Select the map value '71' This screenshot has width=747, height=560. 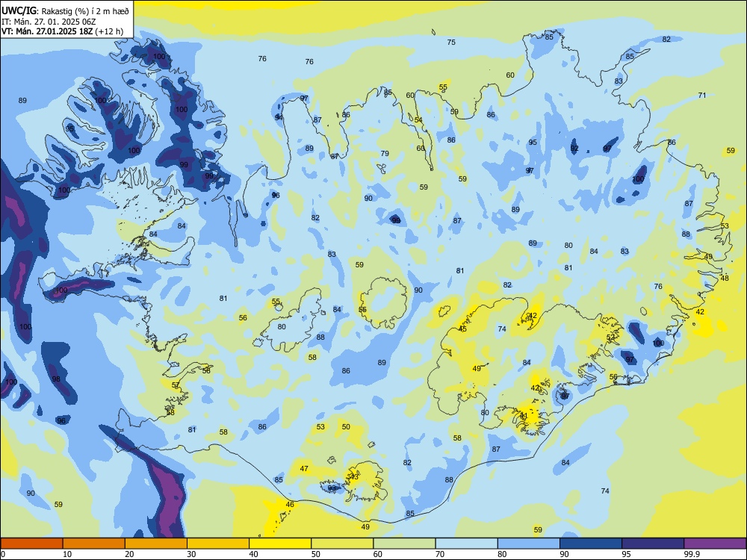point(701,96)
